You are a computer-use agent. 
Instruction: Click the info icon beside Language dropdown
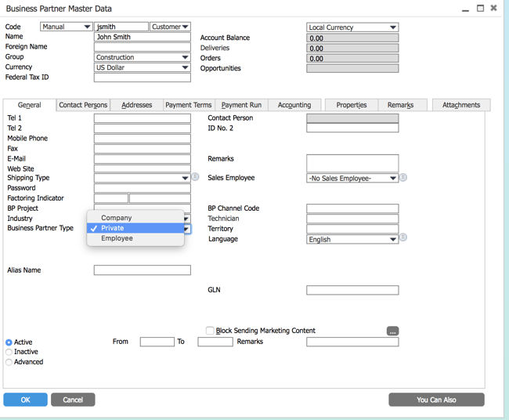click(x=403, y=238)
